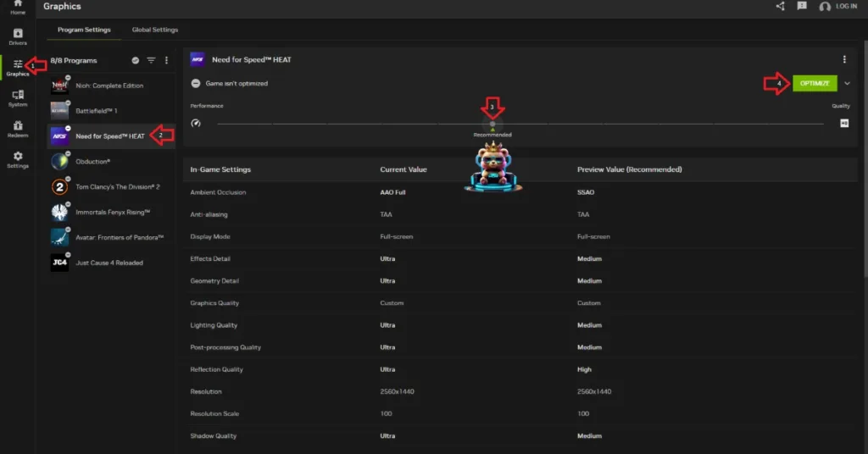
Task: Click the Quality icon at slider end
Action: (x=844, y=124)
